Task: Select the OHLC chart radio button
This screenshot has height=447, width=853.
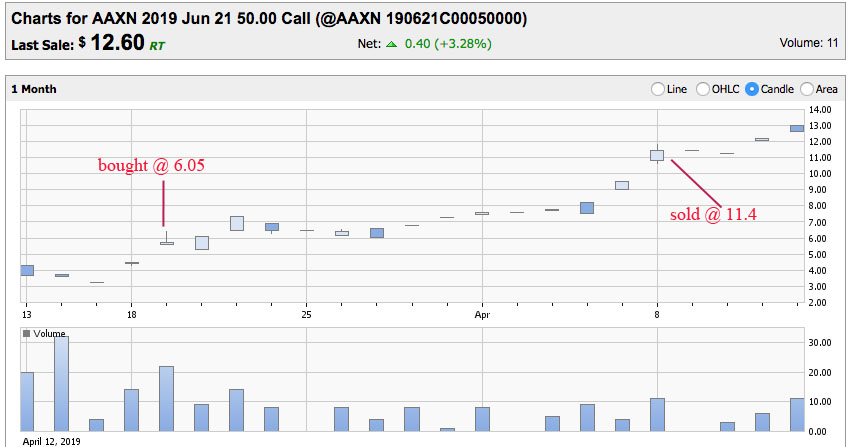Action: (702, 89)
